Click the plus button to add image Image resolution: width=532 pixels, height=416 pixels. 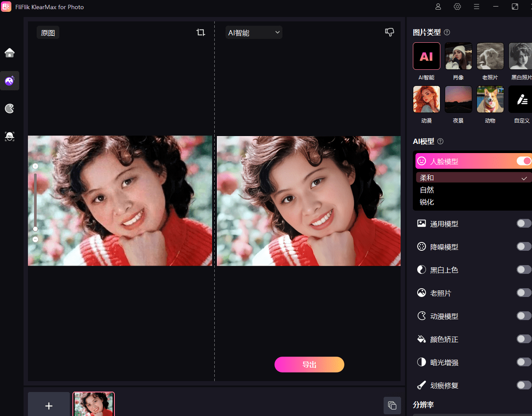[x=49, y=406]
